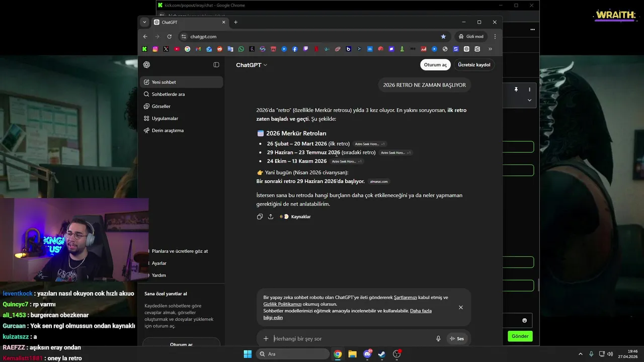Screen dimensions: 644x362
Task: Dismiss the terms notice banner
Action: click(461, 307)
